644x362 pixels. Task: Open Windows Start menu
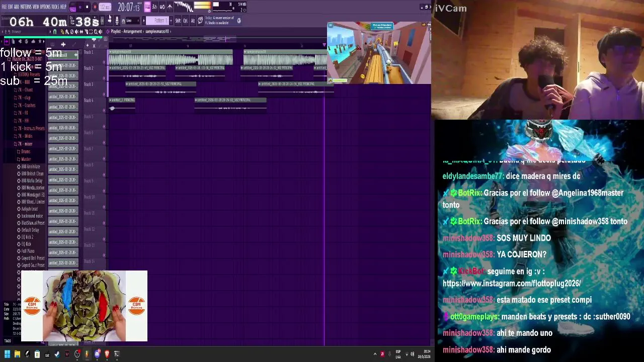pos(7,354)
